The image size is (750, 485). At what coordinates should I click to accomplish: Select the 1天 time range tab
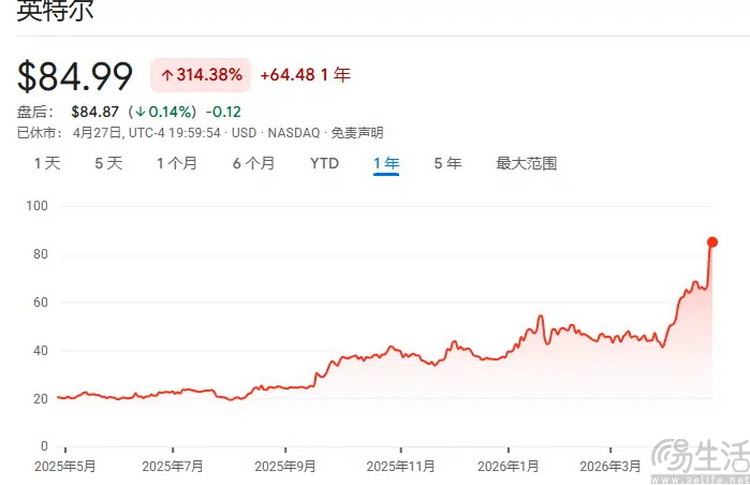[x=47, y=164]
